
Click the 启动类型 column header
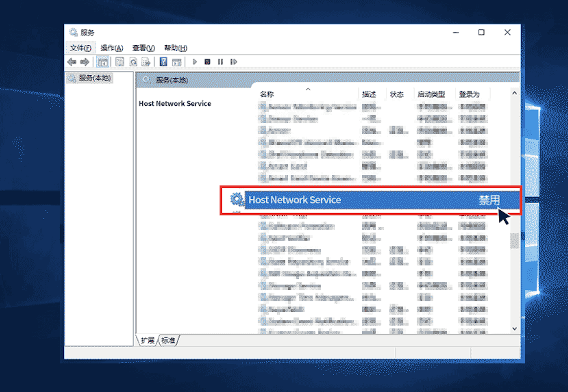431,94
